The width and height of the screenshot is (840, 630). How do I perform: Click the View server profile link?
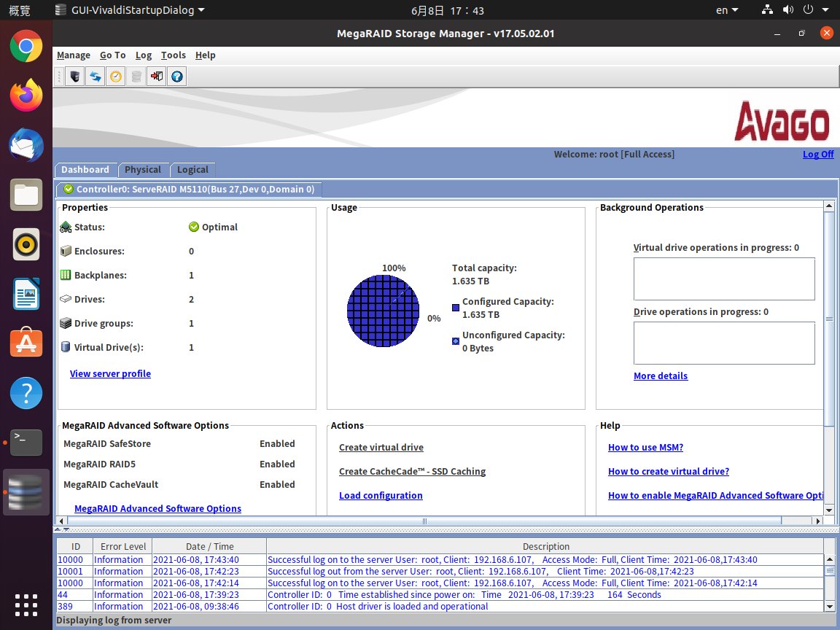[x=110, y=374]
